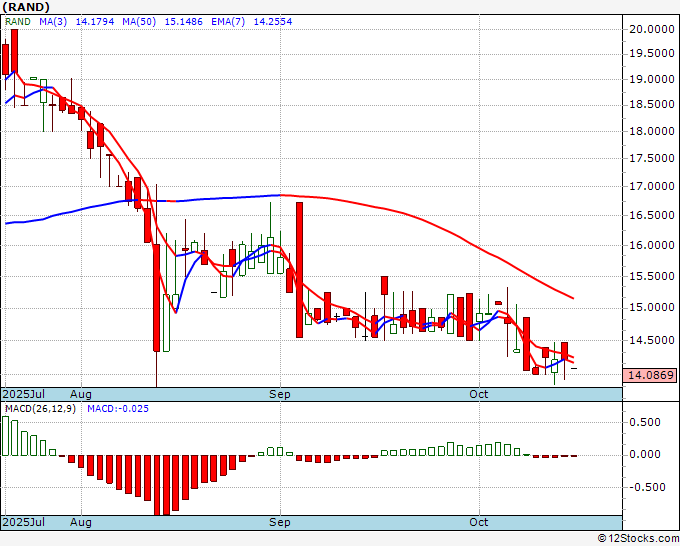
Task: Click the MACD(26,12,9) indicator label
Action: 40,409
